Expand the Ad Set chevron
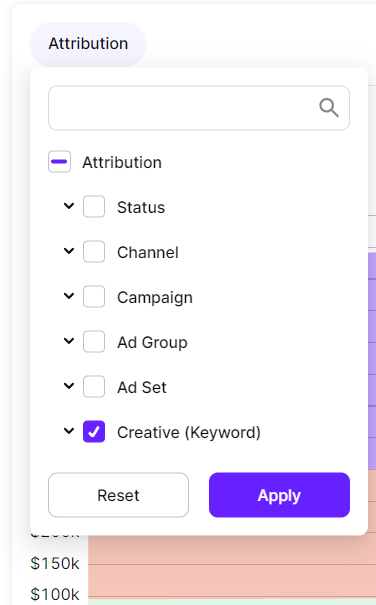376x605 pixels. tap(69, 386)
